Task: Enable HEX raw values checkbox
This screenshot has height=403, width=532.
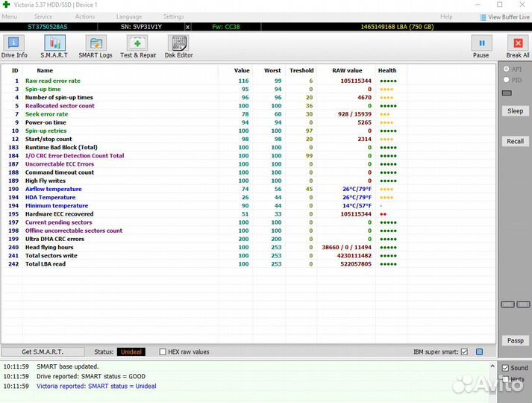Action: (x=163, y=352)
